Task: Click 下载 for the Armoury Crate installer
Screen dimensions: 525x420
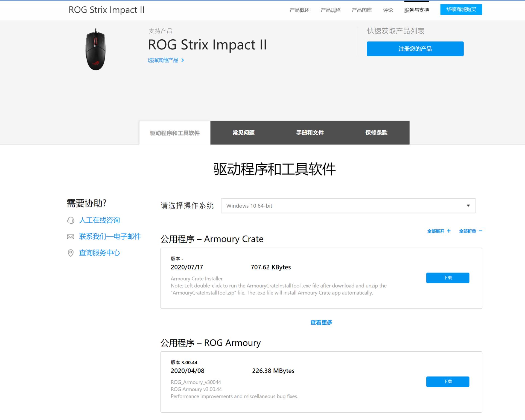Action: coord(448,278)
